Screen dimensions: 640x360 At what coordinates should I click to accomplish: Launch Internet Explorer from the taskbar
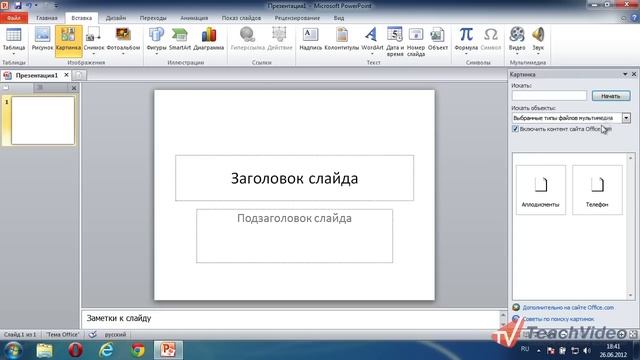coord(107,350)
